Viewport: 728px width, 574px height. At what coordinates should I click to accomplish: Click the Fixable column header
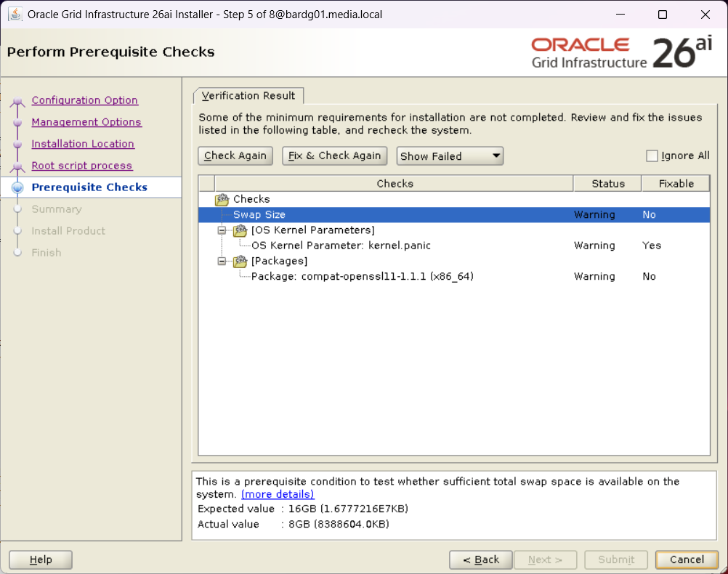tap(676, 183)
